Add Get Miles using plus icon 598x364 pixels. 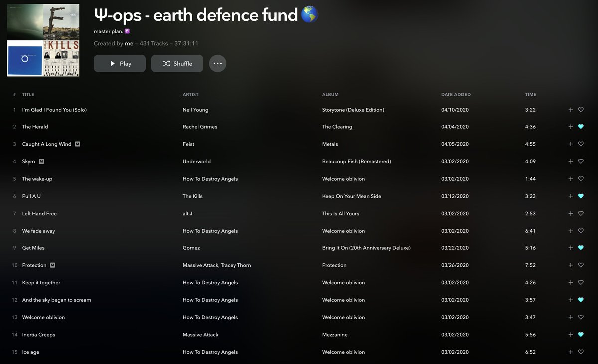tap(570, 248)
